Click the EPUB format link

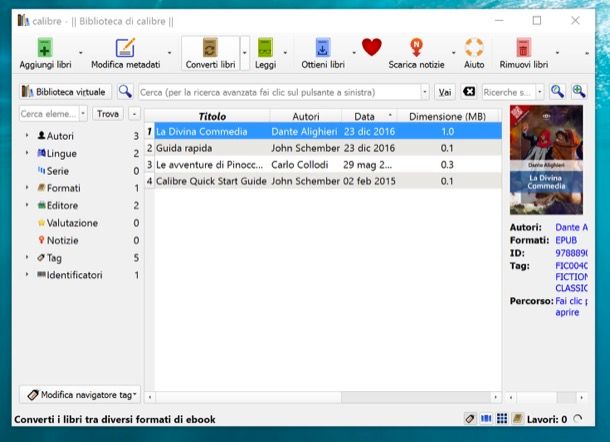click(566, 240)
